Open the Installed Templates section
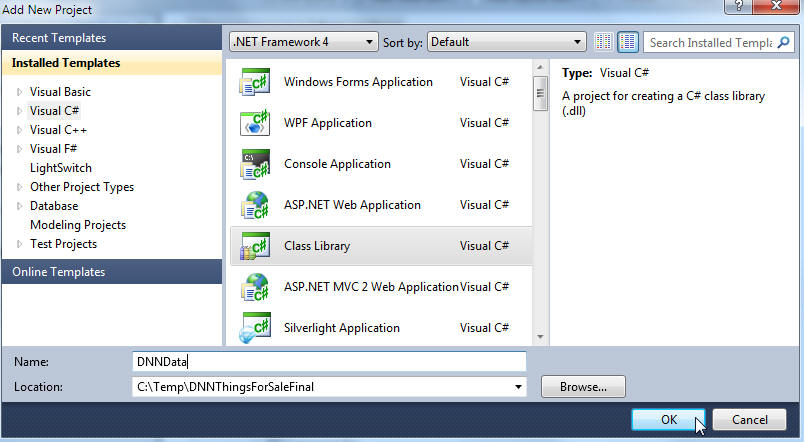This screenshot has width=804, height=442. [112, 63]
